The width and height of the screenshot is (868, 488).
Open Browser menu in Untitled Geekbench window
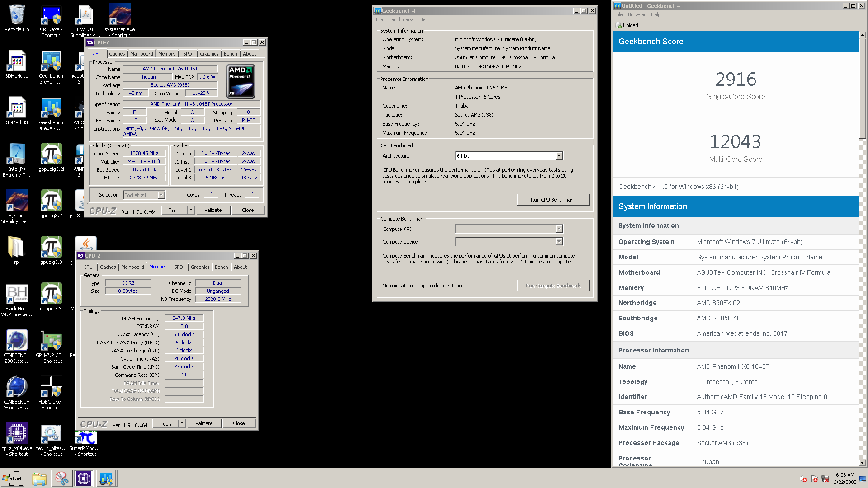(x=637, y=14)
